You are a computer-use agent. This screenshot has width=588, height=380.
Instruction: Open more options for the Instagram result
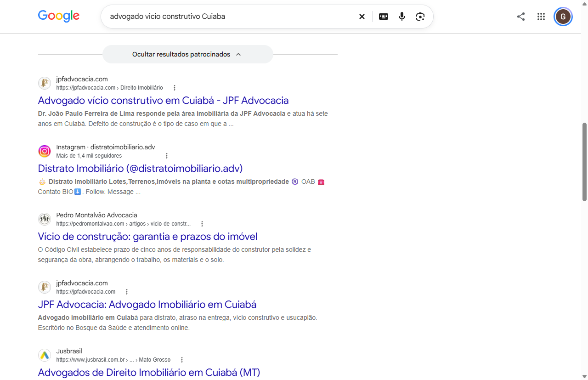[167, 156]
